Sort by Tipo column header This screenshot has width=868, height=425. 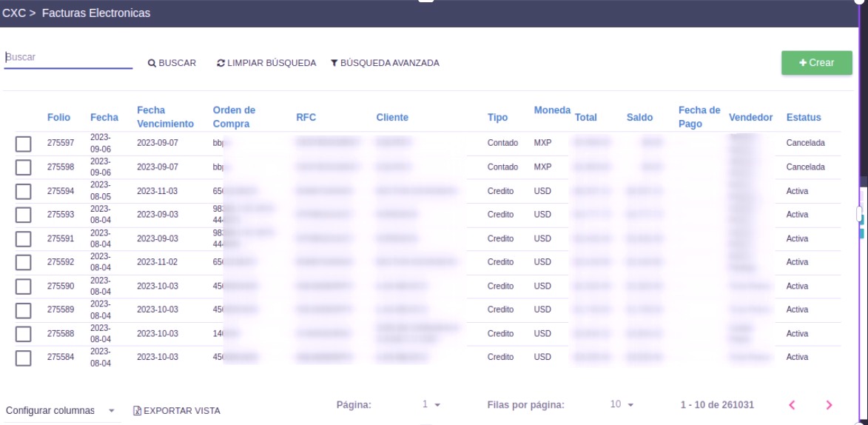[x=498, y=118]
